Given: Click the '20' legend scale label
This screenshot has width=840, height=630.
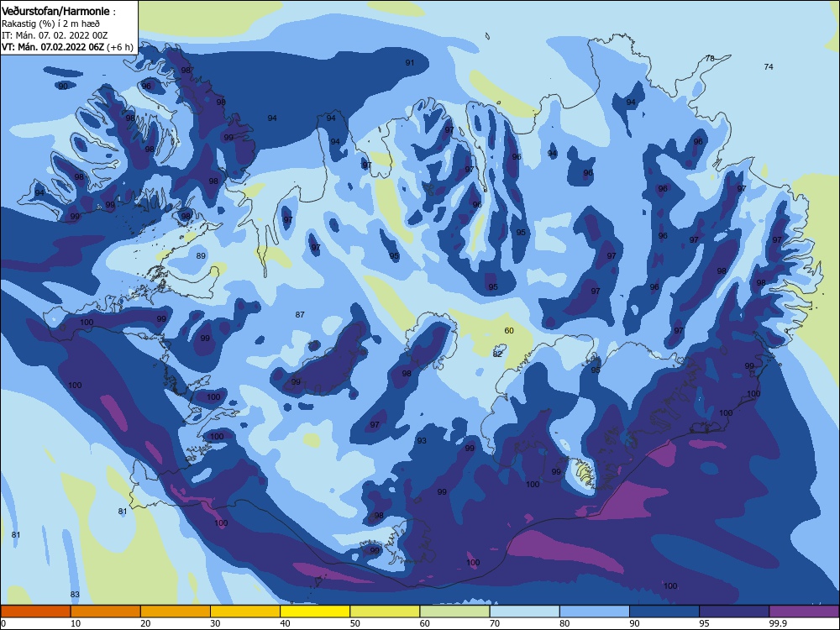Looking at the screenshot, I should (145, 623).
